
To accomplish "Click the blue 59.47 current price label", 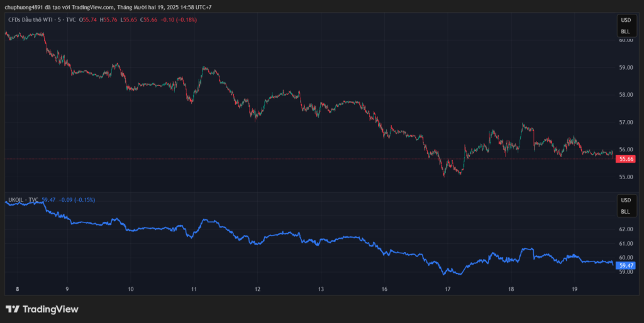I will (x=626, y=266).
